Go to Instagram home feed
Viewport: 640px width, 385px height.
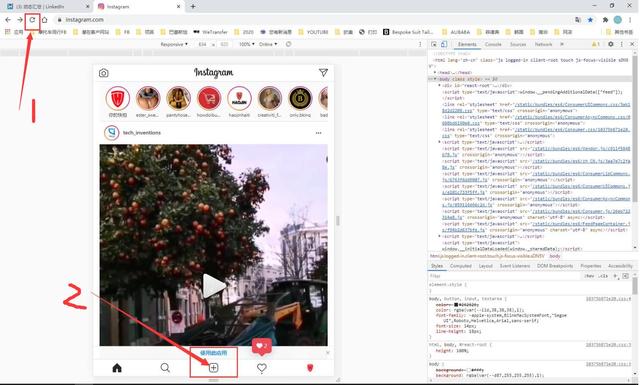(117, 368)
